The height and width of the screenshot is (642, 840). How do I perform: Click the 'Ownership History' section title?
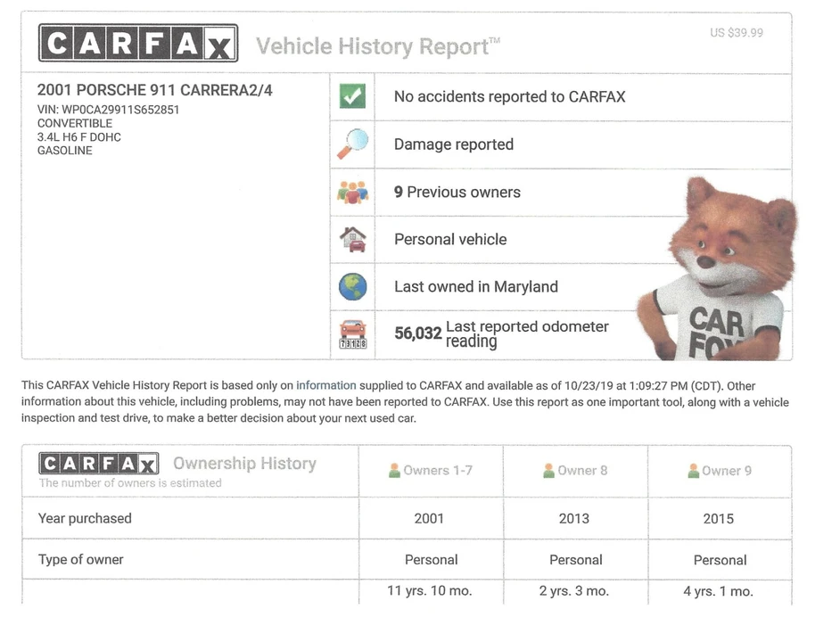pos(245,463)
